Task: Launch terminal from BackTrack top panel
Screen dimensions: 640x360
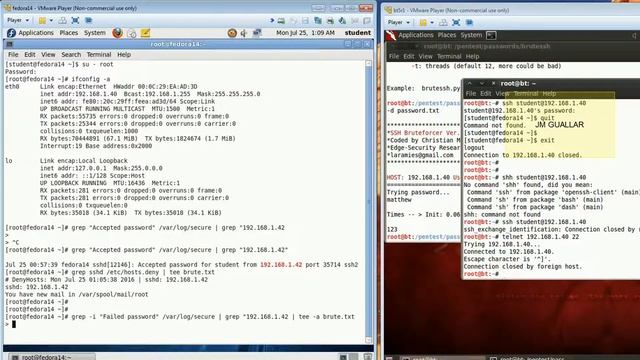Action: [491, 36]
